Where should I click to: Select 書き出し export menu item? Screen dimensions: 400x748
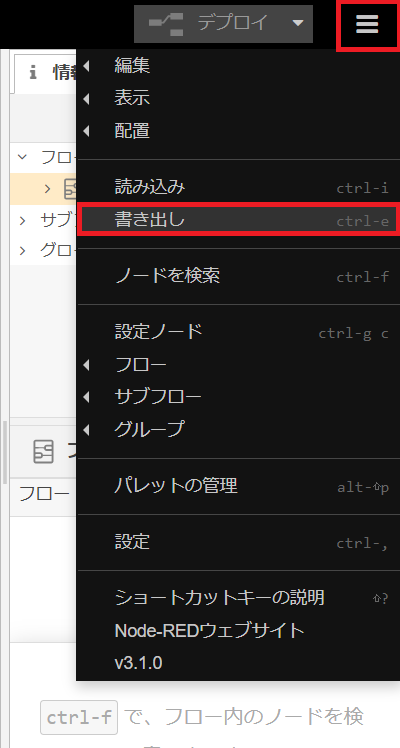(238, 220)
